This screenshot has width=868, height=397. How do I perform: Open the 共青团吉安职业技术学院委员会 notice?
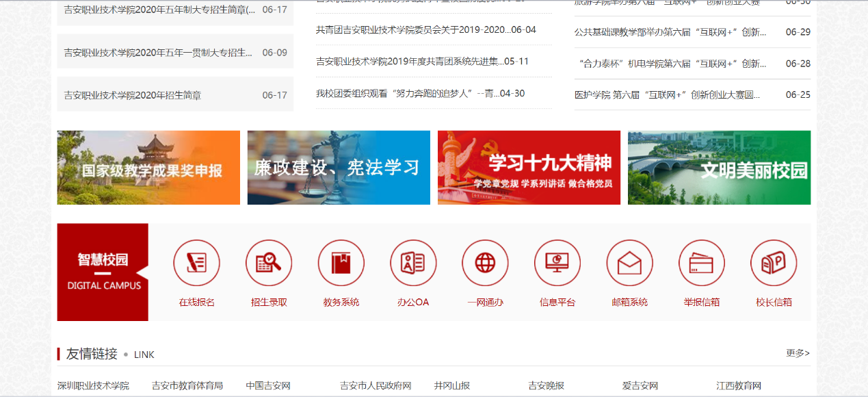pyautogui.click(x=413, y=29)
